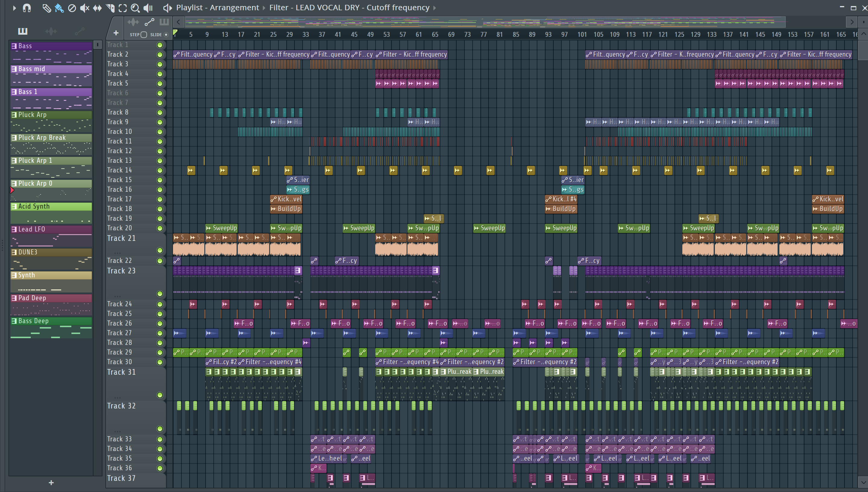868x492 pixels.
Task: Select the Paint brush tool
Action: 59,8
